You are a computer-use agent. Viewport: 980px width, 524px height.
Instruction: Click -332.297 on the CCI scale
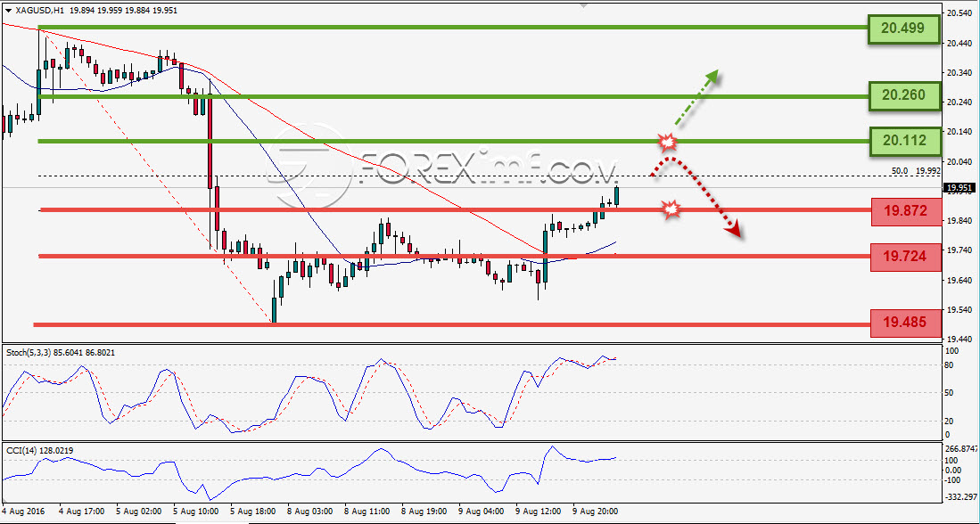961,497
